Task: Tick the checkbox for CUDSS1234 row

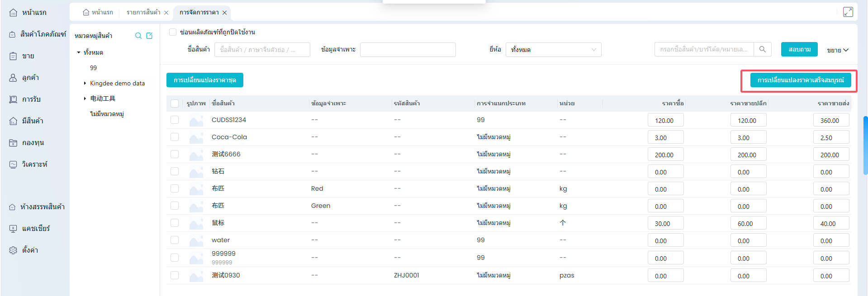Action: click(x=175, y=120)
